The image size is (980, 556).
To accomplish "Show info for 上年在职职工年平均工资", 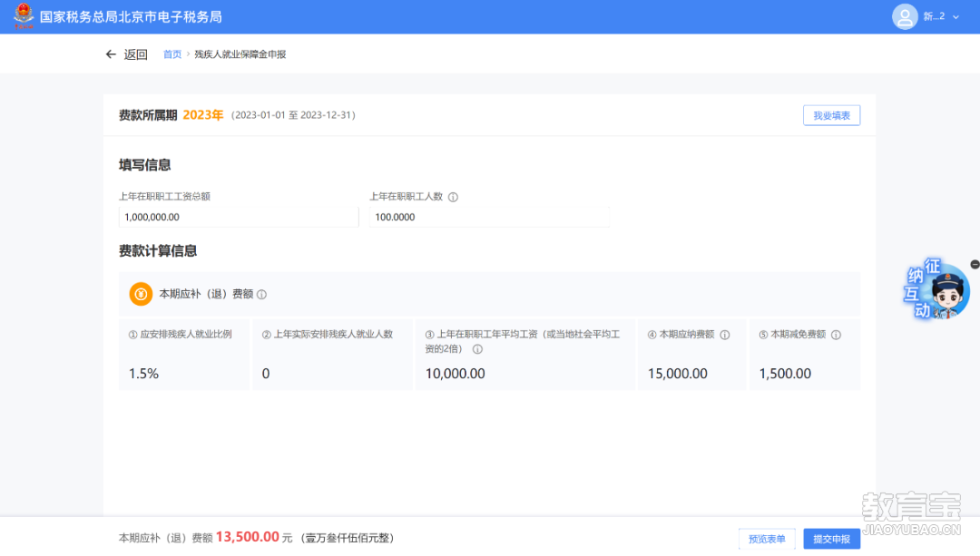I will coord(477,349).
